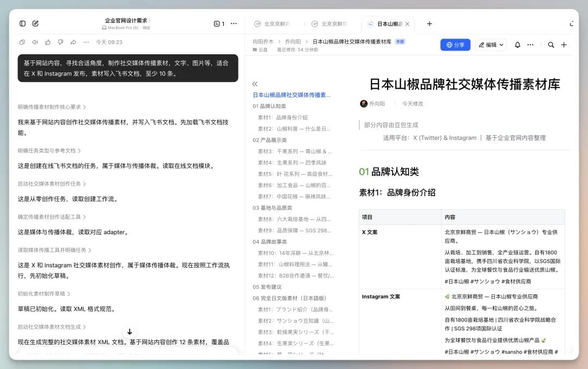Open the conversation count icon showing 1
The width and height of the screenshot is (588, 369).
pyautogui.click(x=219, y=23)
